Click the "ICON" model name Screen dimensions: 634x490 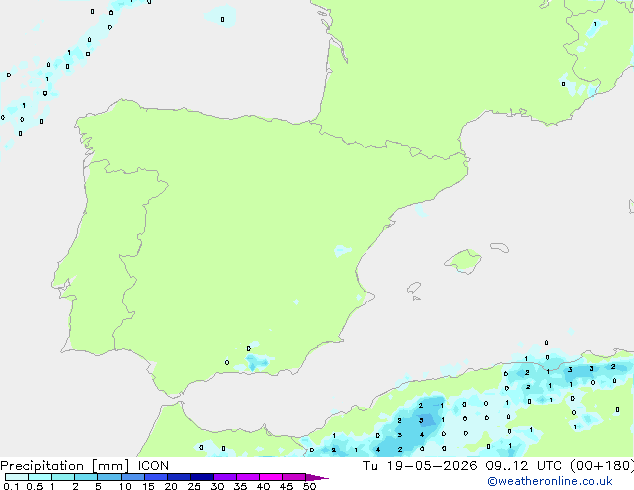153,466
